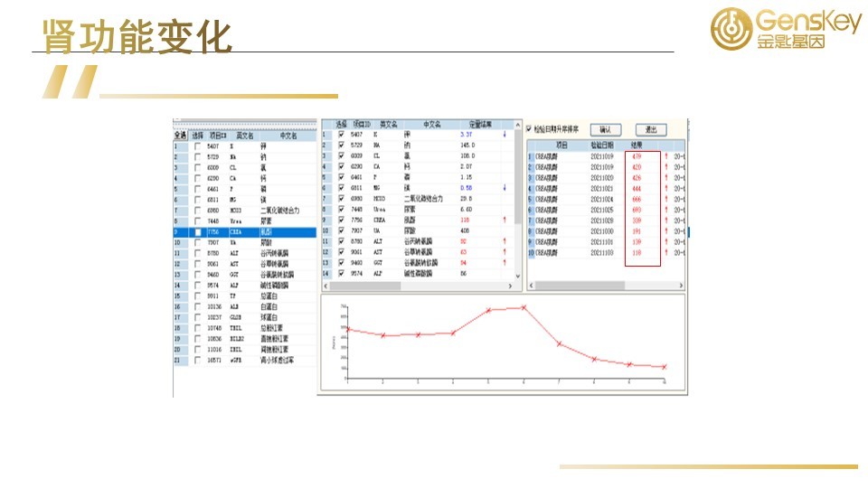
Task: Click the blue low-flag arrow in the MG 0.58 row
Action: click(x=505, y=188)
